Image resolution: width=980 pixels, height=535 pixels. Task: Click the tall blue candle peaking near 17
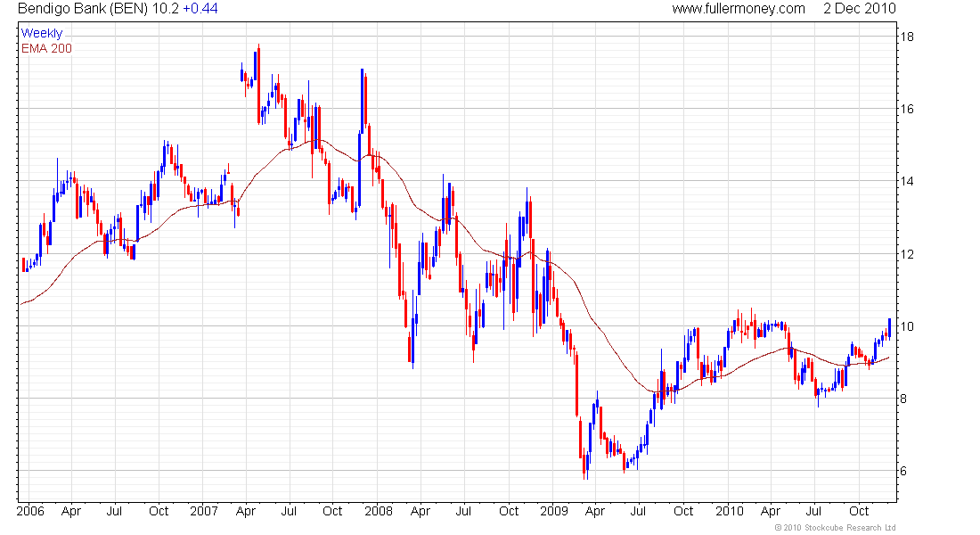pos(362,100)
